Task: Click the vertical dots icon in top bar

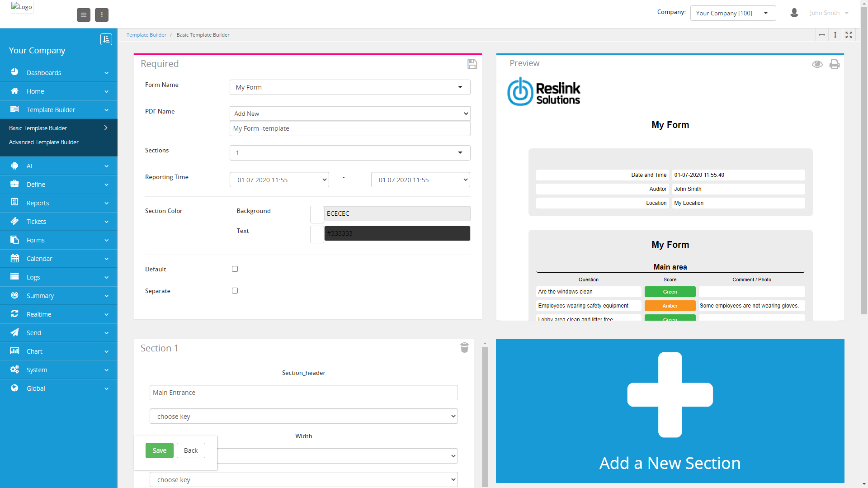Action: [x=102, y=15]
